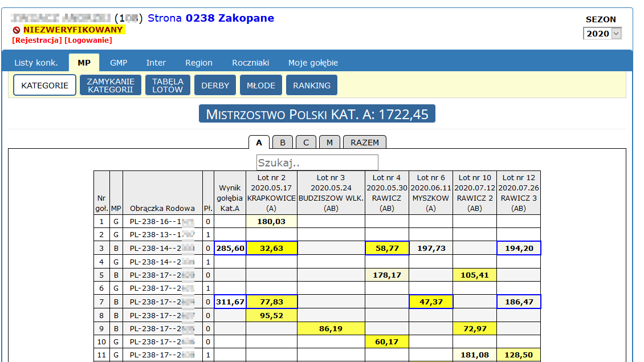Open the RANKING section

point(312,86)
